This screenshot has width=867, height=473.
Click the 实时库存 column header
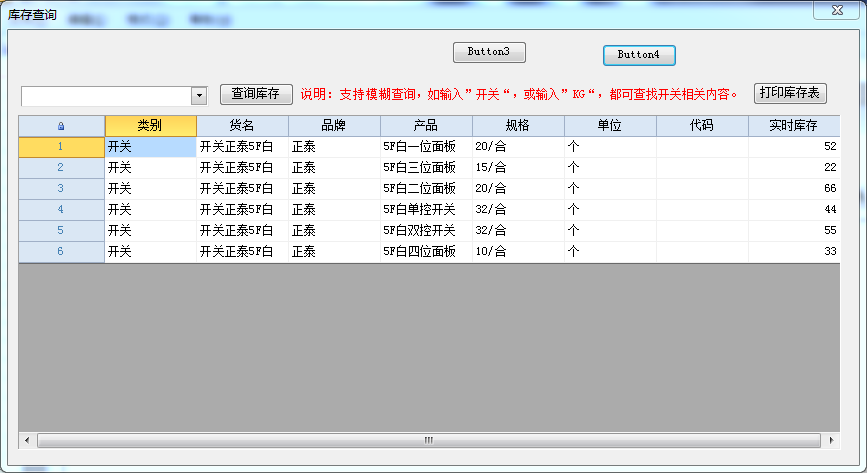[793, 126]
